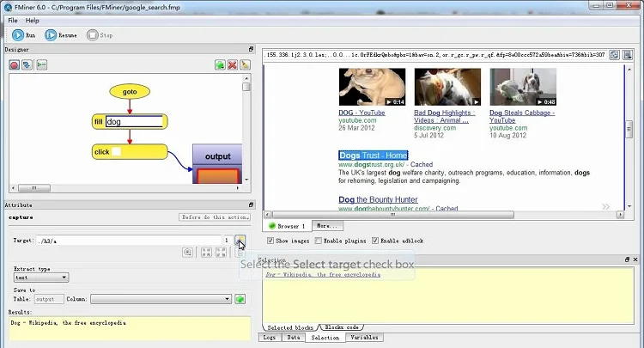Toggle the Show images checkbox
The height and width of the screenshot is (348, 644).
tap(271, 241)
